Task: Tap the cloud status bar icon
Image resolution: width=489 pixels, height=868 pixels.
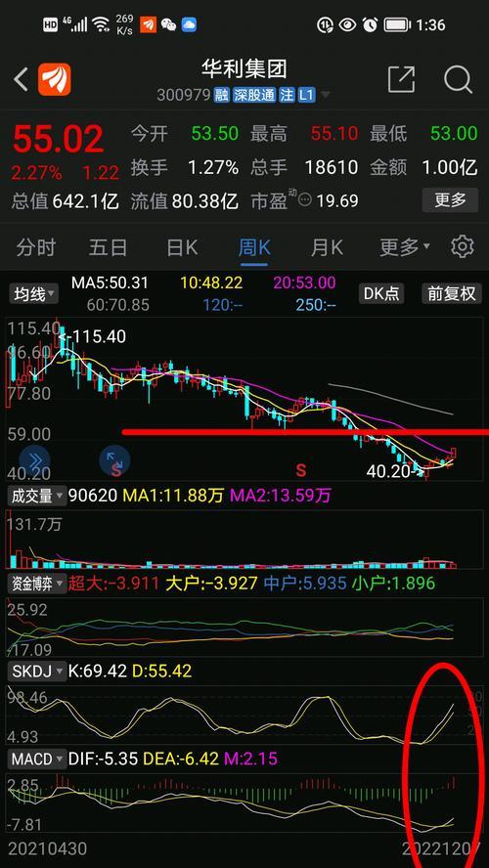Action: pos(189,24)
